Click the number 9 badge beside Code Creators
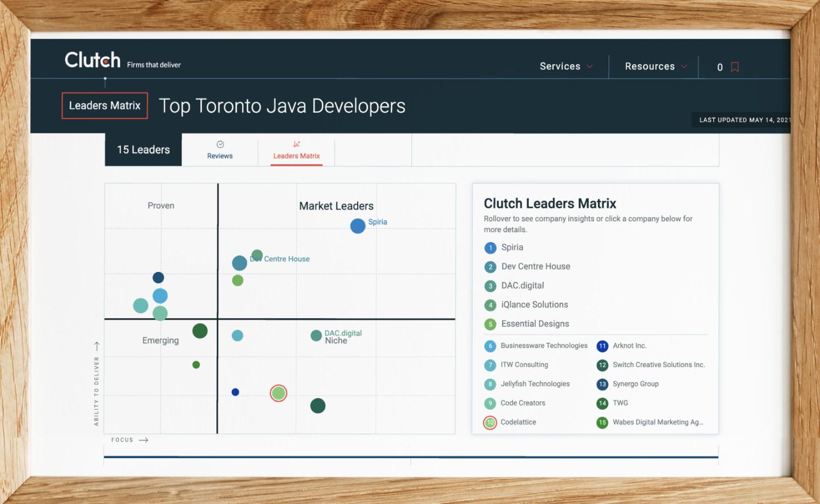820x504 pixels. click(x=490, y=404)
